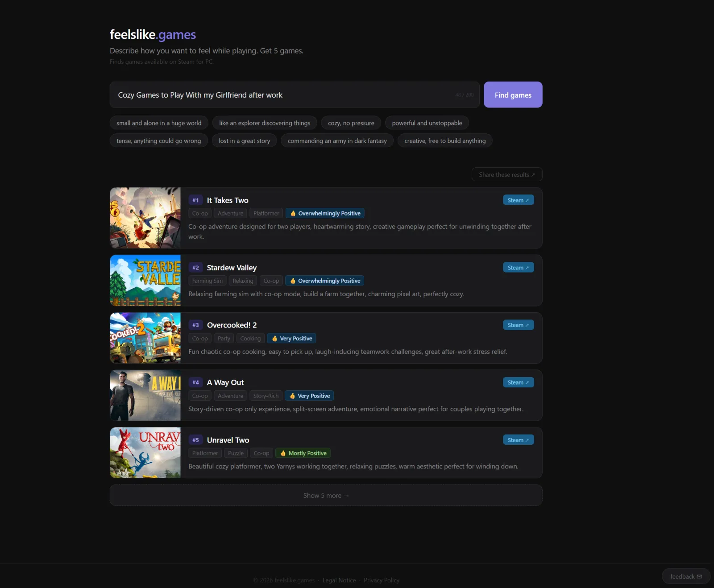Open Steam link for It Takes Two
Viewport: 714px width, 588px height.
(x=518, y=200)
